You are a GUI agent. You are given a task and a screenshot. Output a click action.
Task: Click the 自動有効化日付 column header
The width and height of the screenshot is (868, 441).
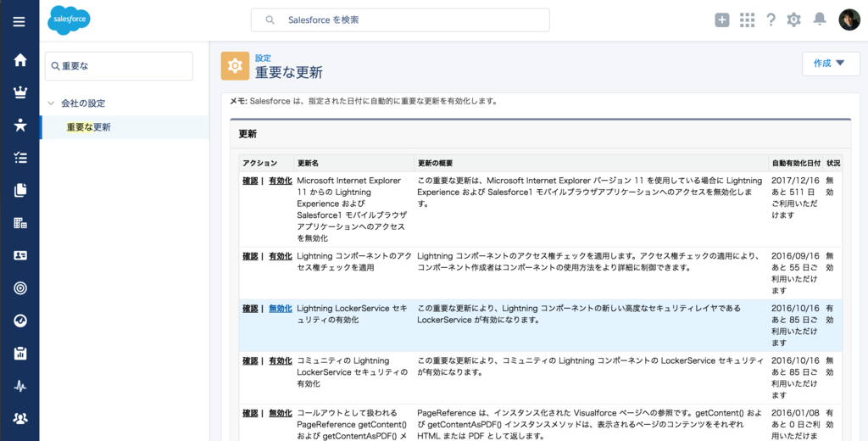(x=795, y=164)
